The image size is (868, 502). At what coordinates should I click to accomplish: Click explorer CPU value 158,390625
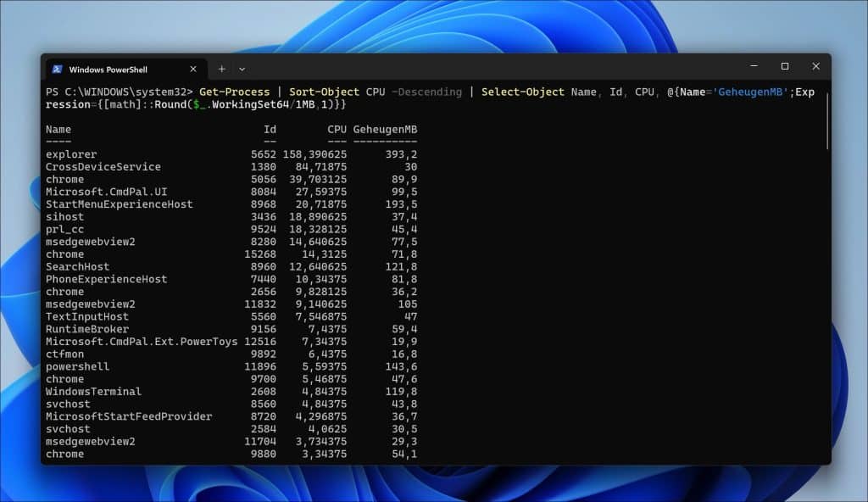click(x=315, y=154)
